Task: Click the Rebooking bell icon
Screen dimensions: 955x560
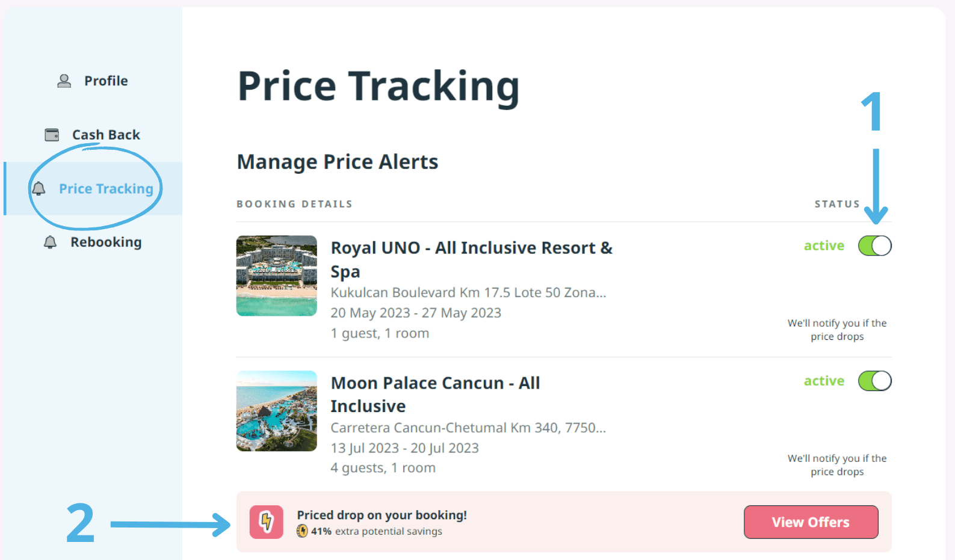Action: coord(50,242)
